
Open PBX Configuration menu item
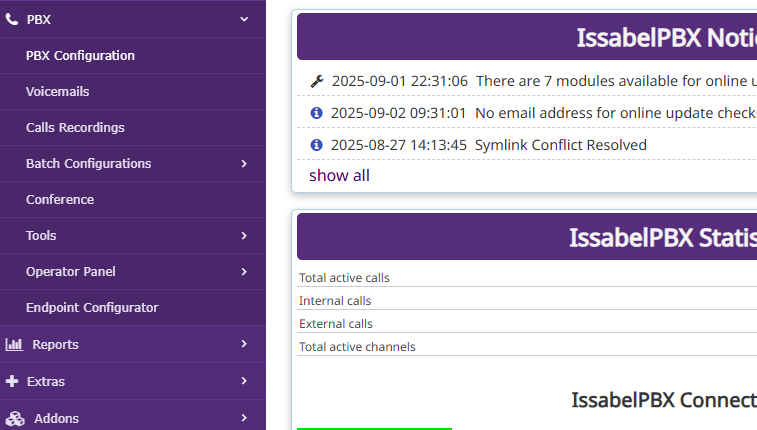pos(80,55)
